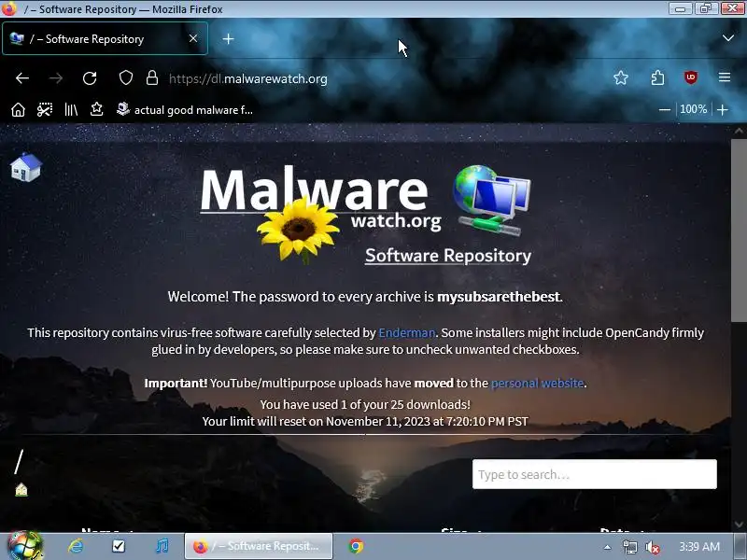
Task: Open the network status tray icon
Action: click(x=629, y=547)
